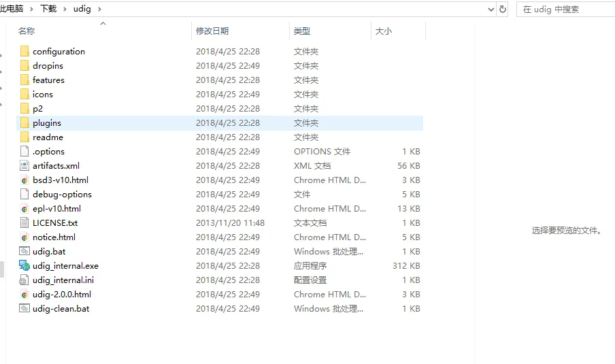Click the udig_internal.ini settings icon

click(24, 280)
